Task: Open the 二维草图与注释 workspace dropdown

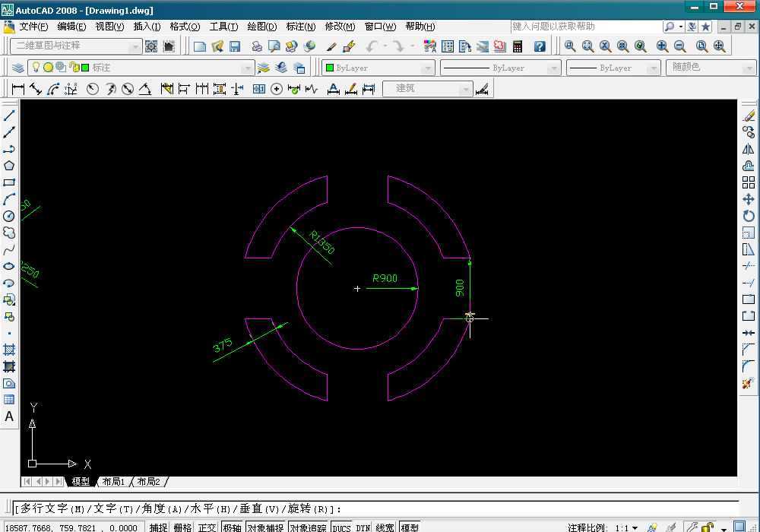Action: tap(76, 46)
